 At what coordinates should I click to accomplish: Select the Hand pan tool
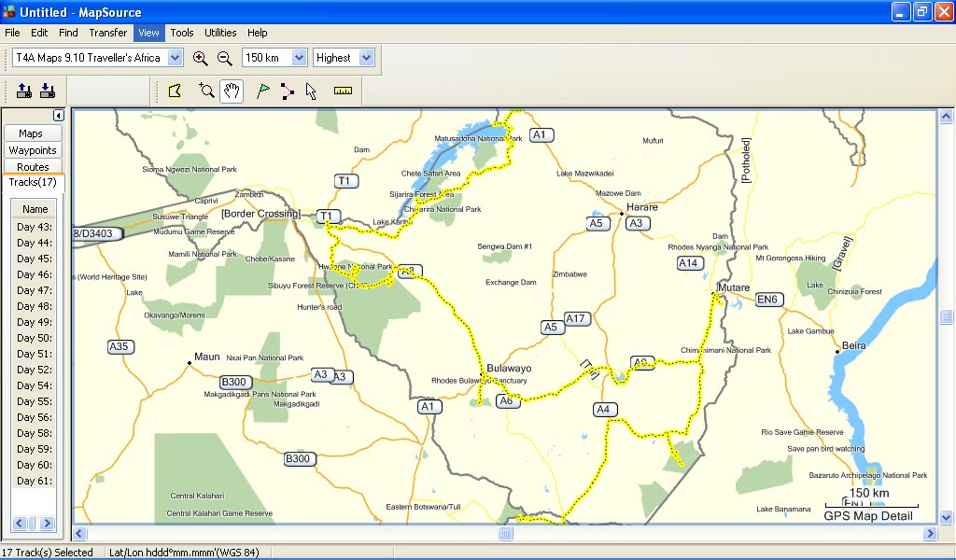tap(232, 91)
